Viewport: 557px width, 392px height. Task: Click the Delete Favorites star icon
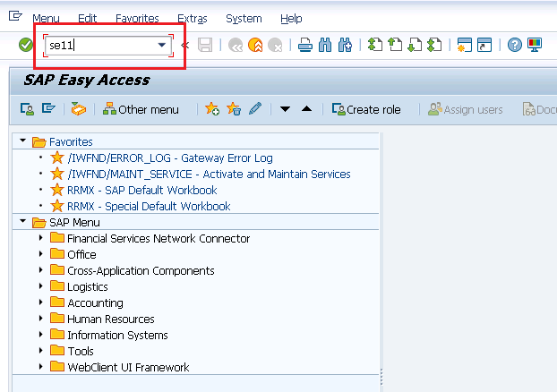point(234,108)
